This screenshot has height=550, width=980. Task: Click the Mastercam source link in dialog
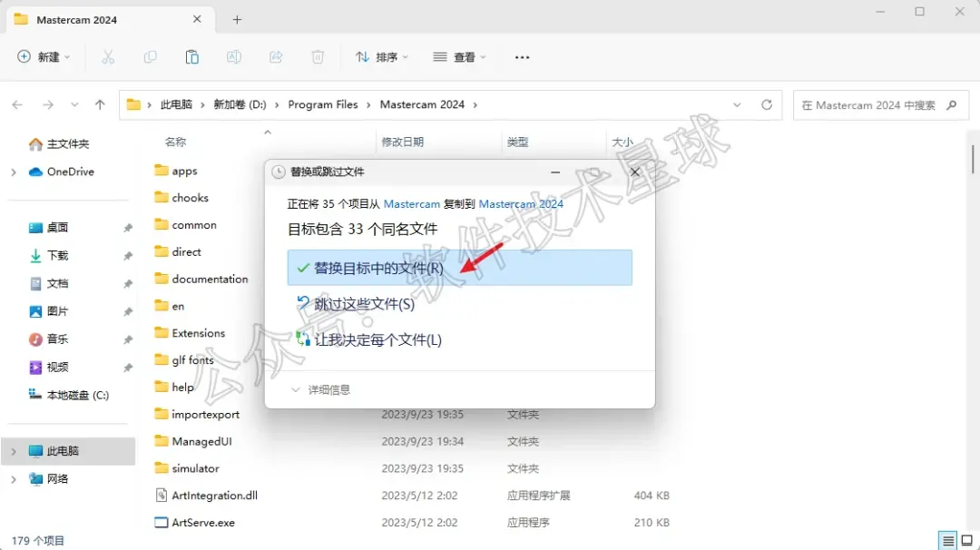pos(412,203)
